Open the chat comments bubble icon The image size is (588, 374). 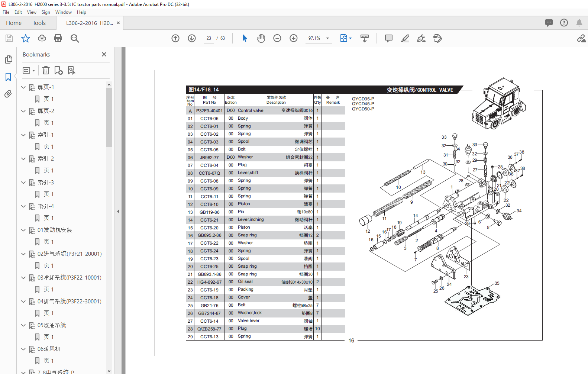click(x=549, y=23)
